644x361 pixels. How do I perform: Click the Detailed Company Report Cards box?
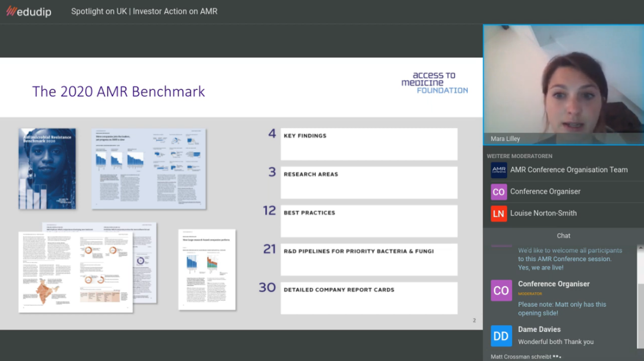pos(369,298)
